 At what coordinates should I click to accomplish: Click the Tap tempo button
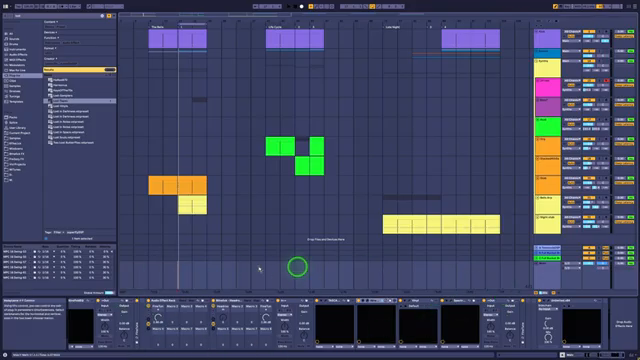point(18,7)
